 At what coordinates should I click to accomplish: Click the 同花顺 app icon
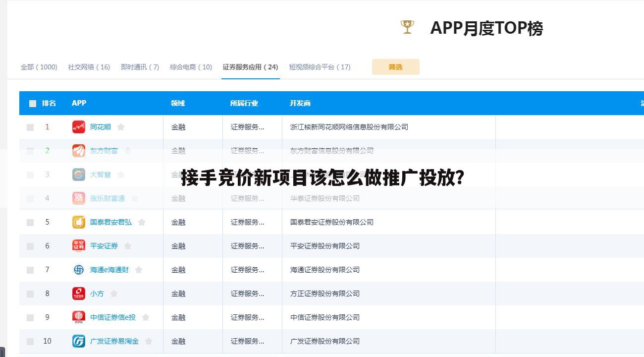pos(78,127)
